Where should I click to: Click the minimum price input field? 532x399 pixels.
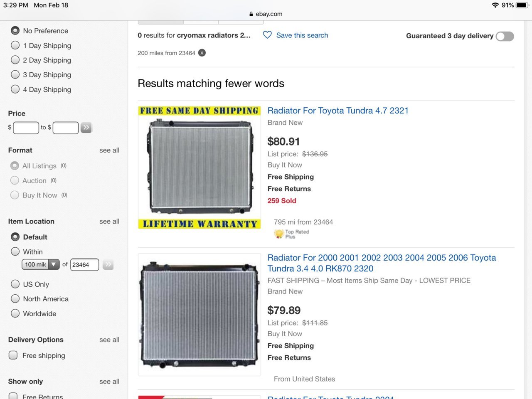(26, 128)
